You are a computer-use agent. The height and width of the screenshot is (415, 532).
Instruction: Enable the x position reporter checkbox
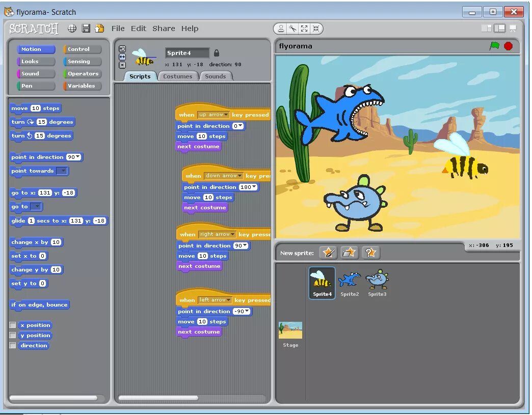[13, 325]
